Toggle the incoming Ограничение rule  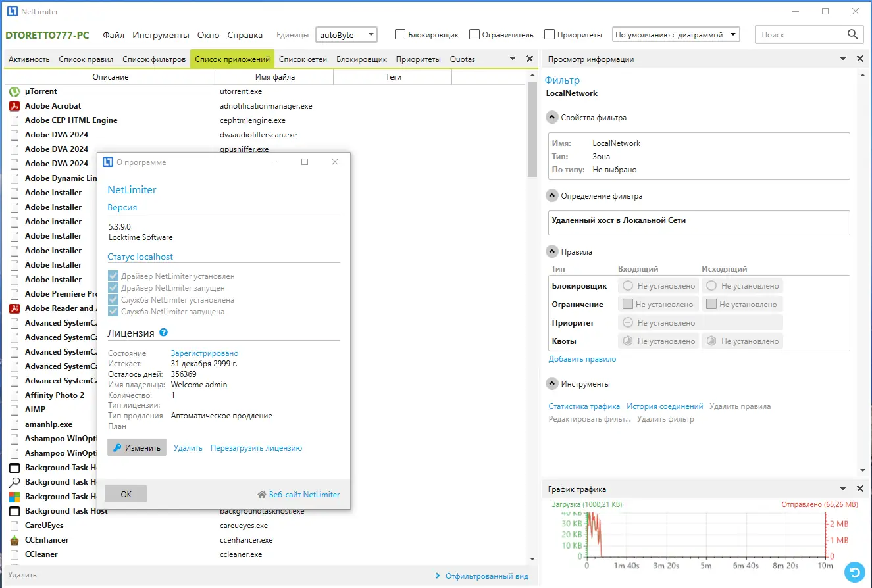coord(658,305)
